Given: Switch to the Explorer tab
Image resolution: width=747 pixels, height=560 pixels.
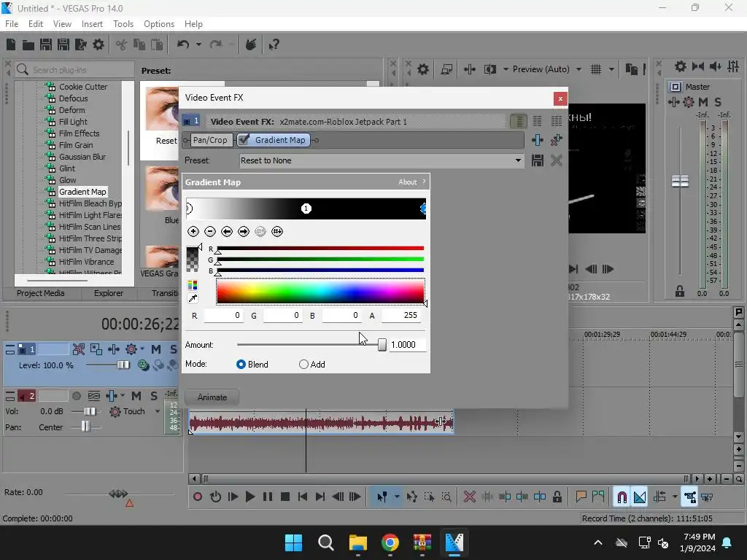Looking at the screenshot, I should click(x=109, y=293).
